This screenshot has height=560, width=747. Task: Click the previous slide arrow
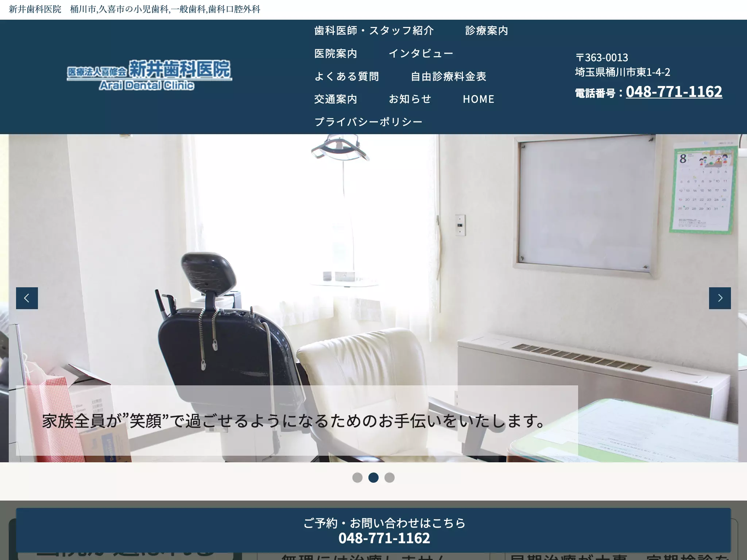(27, 298)
